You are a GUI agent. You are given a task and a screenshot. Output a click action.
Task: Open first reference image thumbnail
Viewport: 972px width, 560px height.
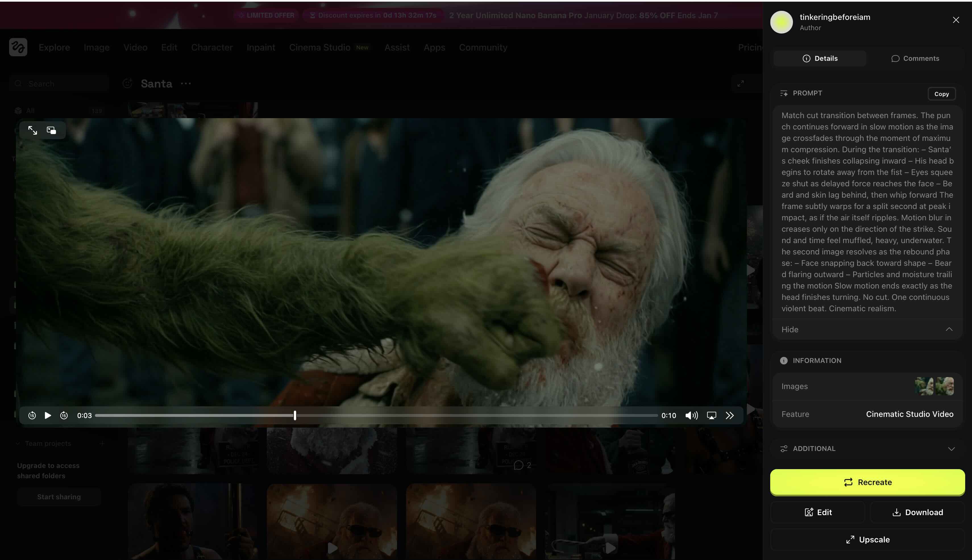click(924, 386)
